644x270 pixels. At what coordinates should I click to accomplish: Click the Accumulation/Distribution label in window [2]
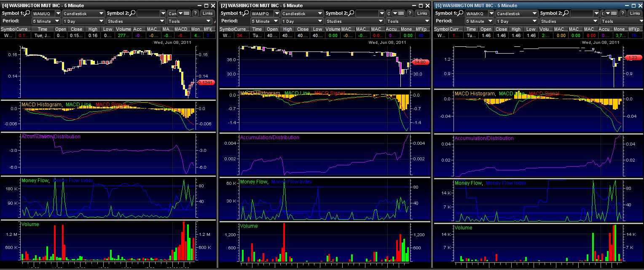coord(269,137)
